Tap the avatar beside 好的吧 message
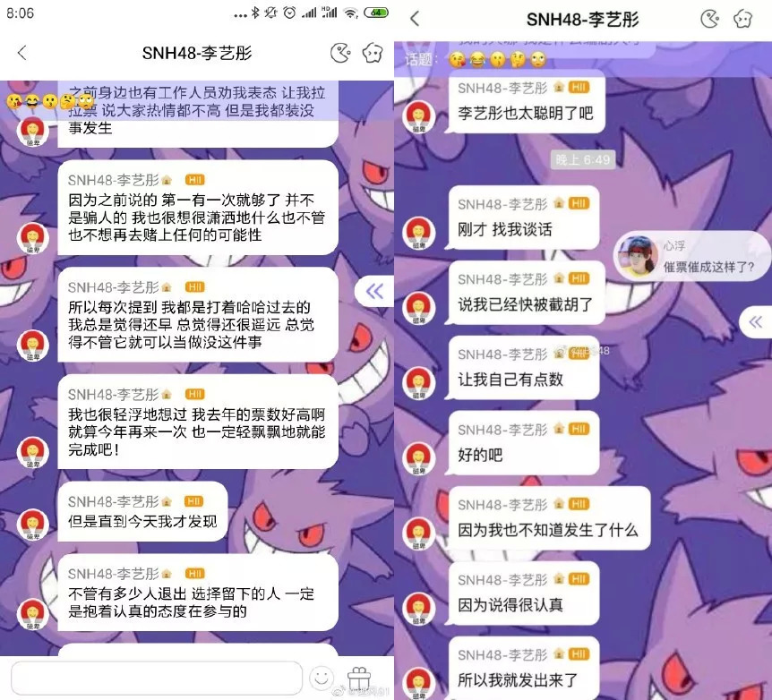Viewport: 772px width, 700px height. tap(418, 457)
